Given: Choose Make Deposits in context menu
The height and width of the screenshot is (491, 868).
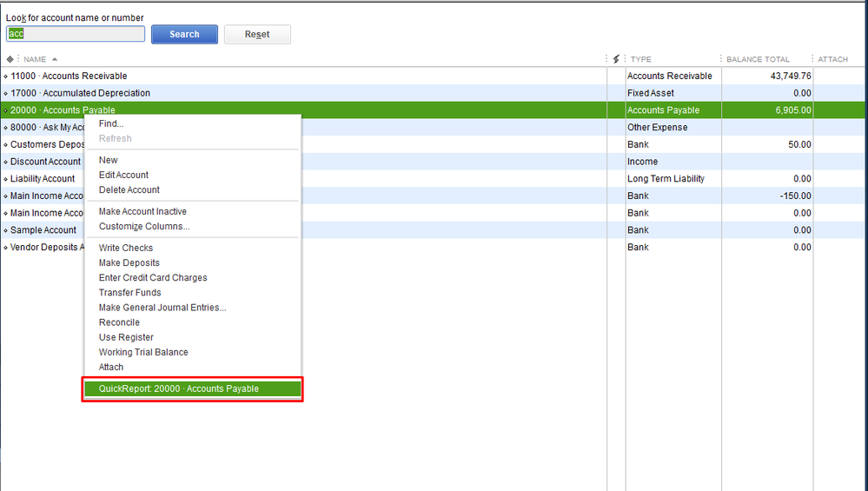Looking at the screenshot, I should click(x=129, y=263).
